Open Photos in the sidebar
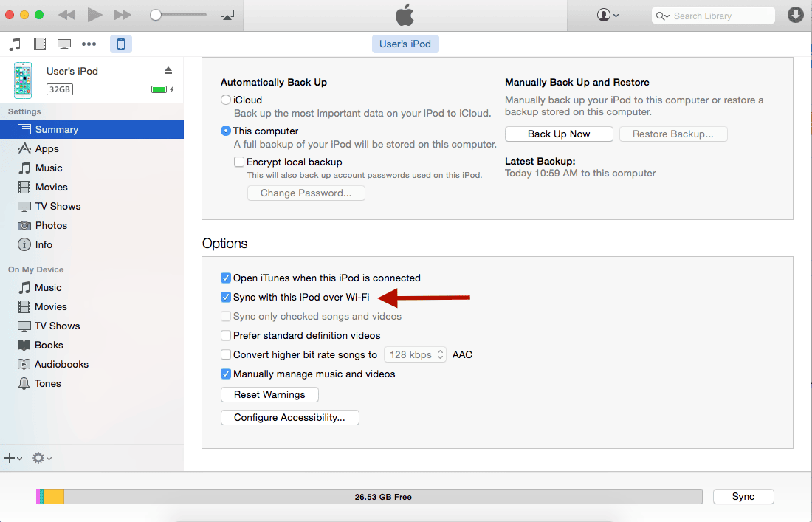 [92, 225]
